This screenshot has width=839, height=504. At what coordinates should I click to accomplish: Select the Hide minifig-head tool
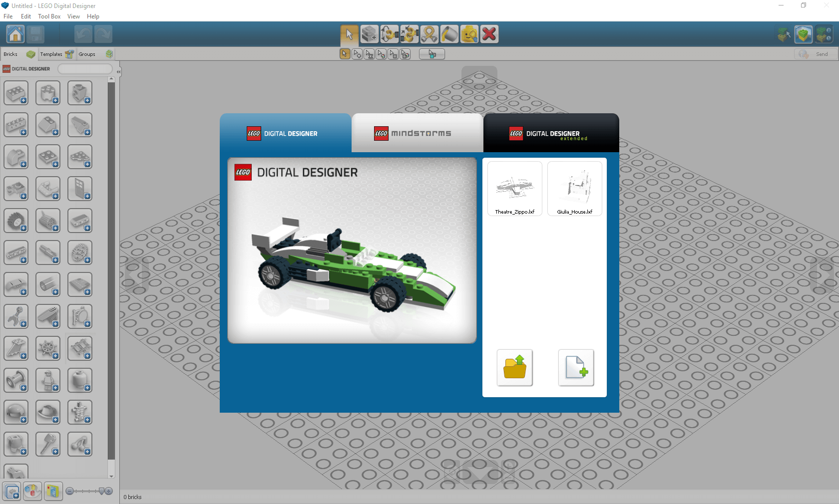click(469, 34)
